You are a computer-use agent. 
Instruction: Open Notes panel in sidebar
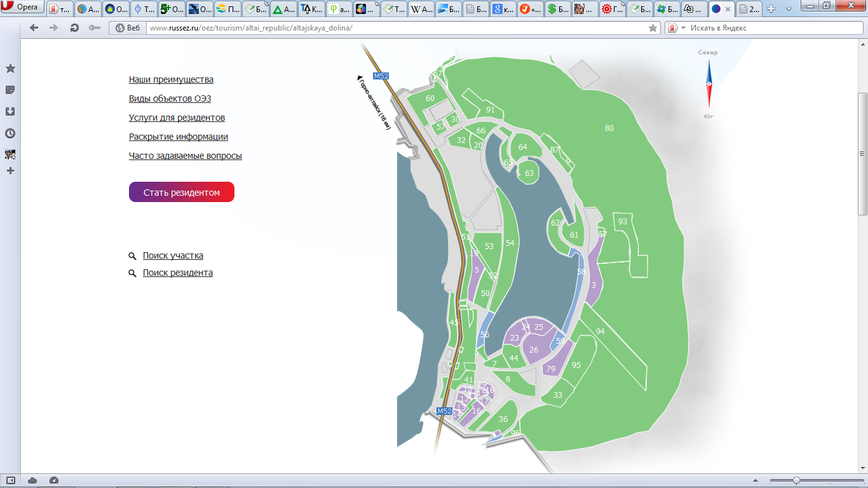(10, 90)
